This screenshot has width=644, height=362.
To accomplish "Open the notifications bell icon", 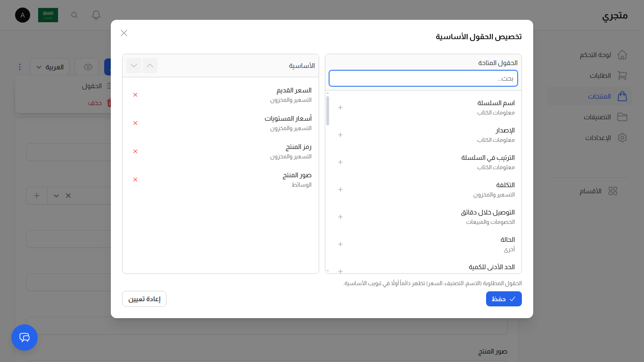I will pyautogui.click(x=96, y=15).
